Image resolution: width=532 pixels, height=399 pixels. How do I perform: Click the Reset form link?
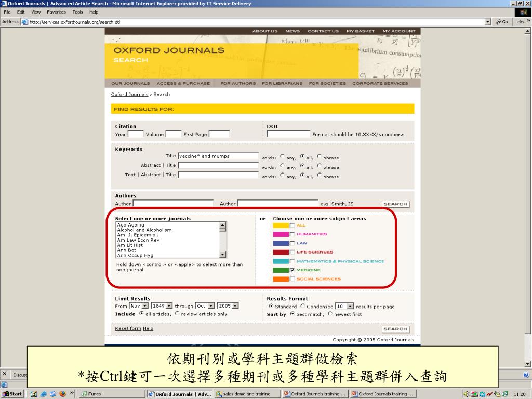click(x=128, y=328)
